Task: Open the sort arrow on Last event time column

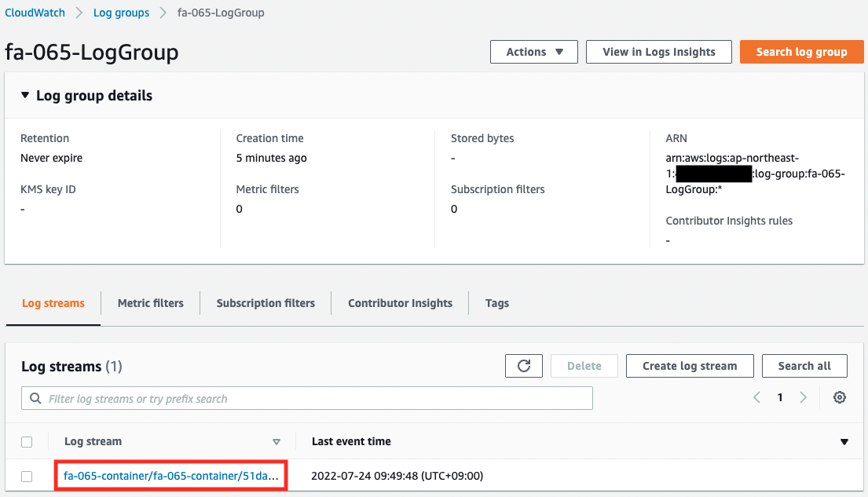Action: 844,441
